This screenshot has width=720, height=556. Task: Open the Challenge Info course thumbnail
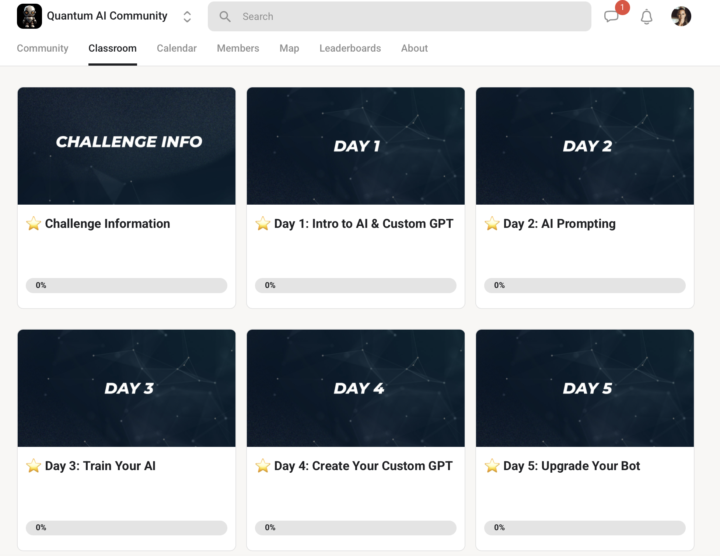click(x=127, y=146)
